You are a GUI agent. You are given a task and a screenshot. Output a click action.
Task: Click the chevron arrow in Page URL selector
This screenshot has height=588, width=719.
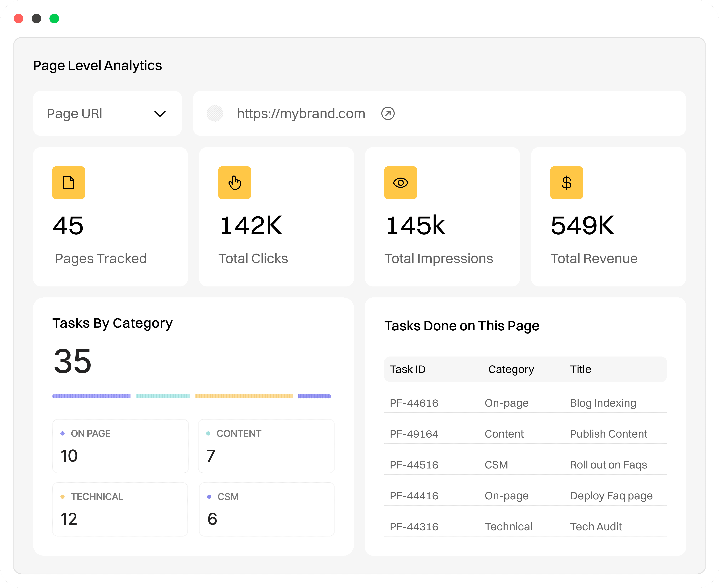(x=160, y=114)
